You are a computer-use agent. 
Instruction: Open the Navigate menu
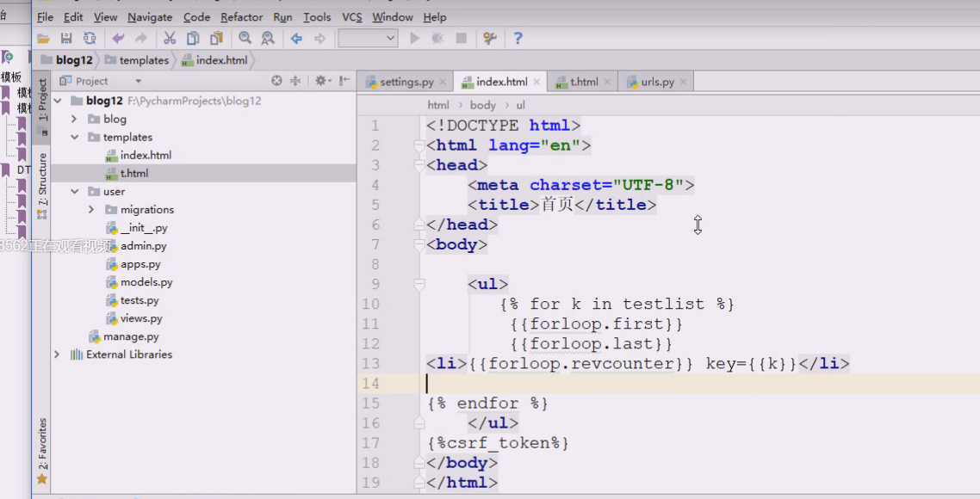coord(150,17)
